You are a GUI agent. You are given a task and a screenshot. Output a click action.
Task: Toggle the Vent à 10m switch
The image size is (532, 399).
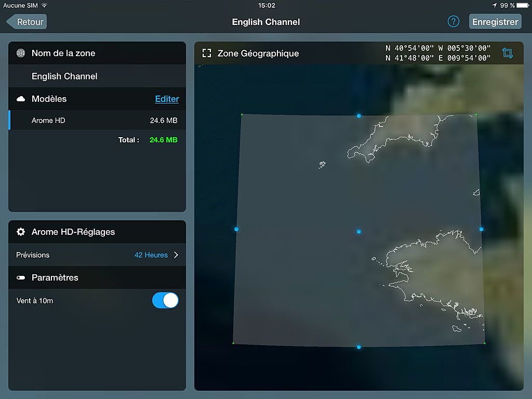[165, 300]
